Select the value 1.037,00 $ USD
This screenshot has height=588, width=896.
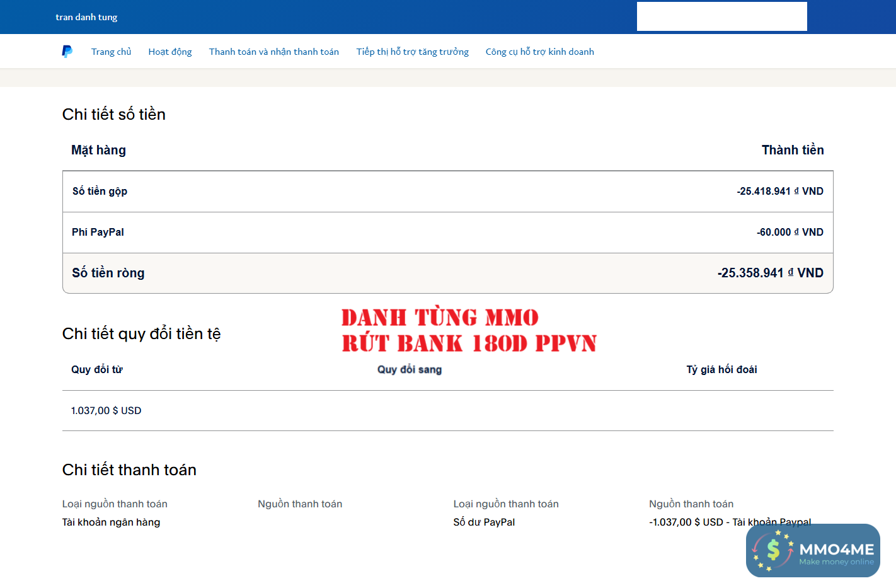106,410
